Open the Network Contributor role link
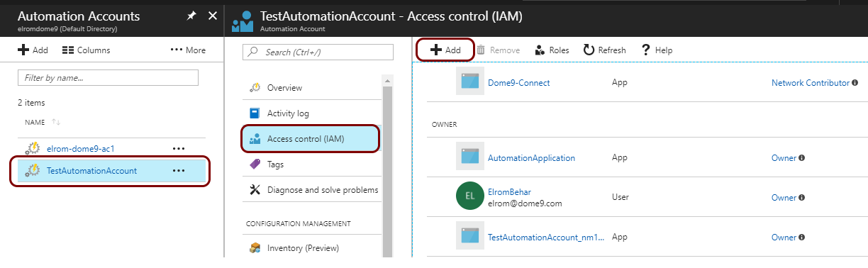 point(810,83)
